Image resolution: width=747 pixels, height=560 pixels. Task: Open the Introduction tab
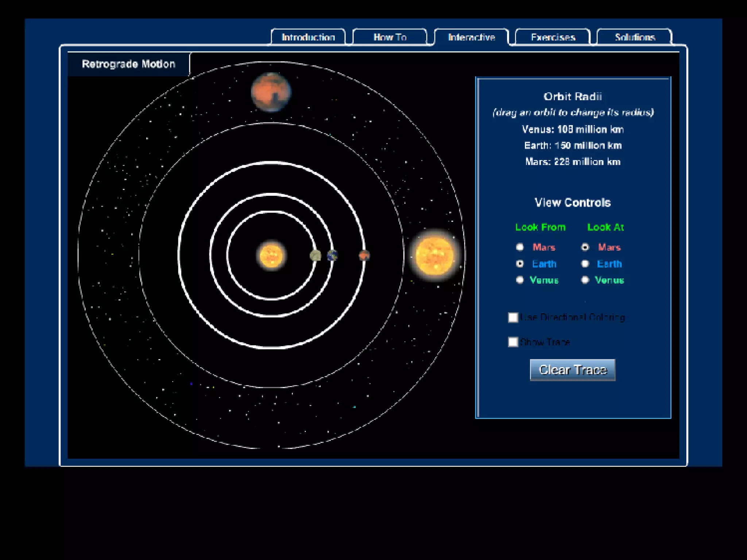click(308, 37)
